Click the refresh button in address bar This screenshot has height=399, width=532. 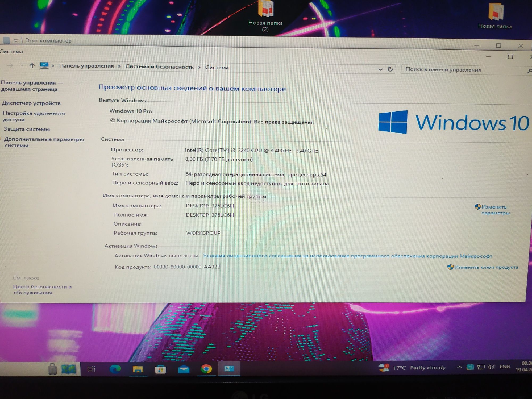[390, 69]
